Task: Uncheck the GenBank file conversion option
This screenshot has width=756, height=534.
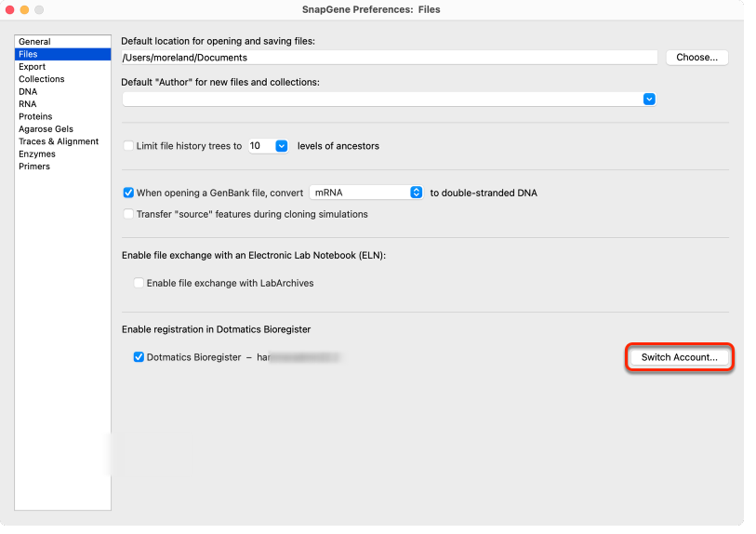Action: [128, 193]
